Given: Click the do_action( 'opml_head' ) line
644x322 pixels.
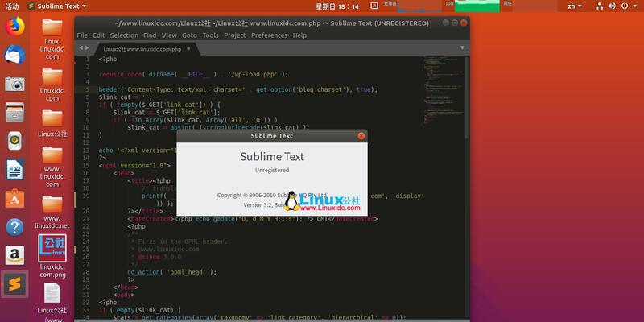Looking at the screenshot, I should click(171, 272).
